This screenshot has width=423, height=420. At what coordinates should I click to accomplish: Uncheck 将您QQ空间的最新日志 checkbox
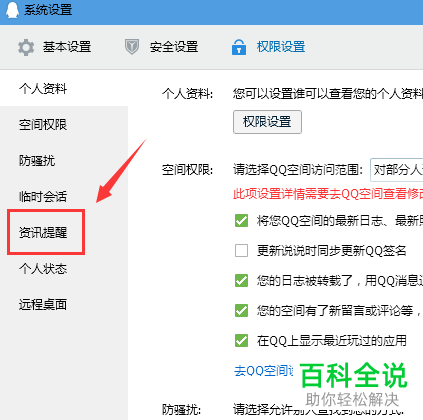(x=241, y=221)
